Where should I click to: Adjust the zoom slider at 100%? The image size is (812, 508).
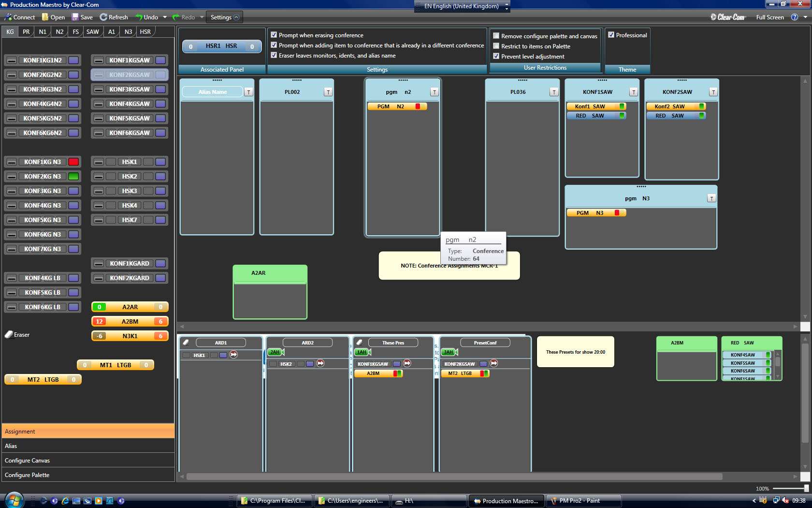tap(806, 489)
